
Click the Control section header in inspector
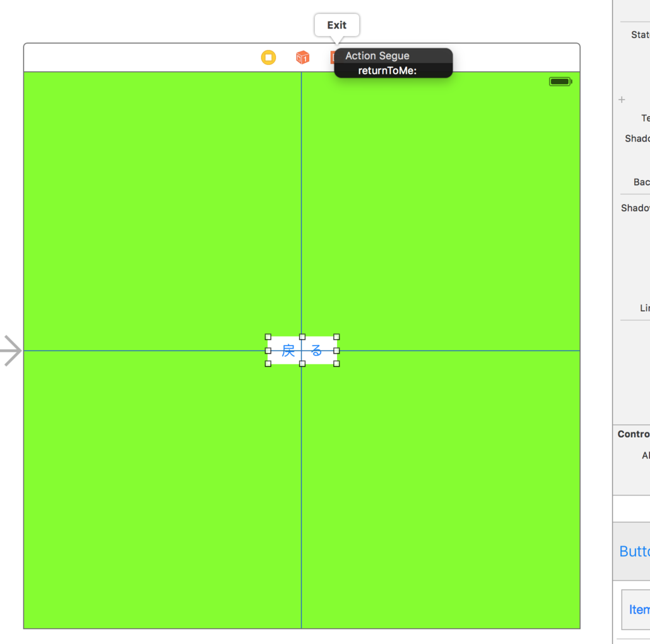[633, 434]
